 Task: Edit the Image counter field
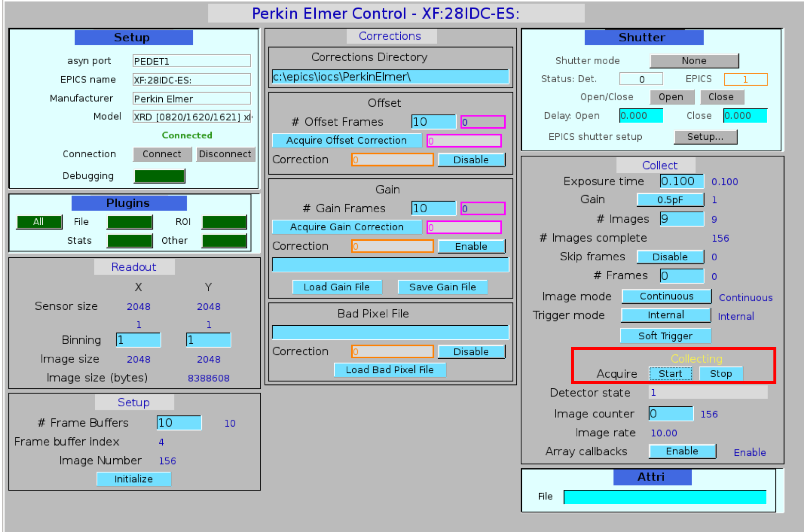(671, 414)
